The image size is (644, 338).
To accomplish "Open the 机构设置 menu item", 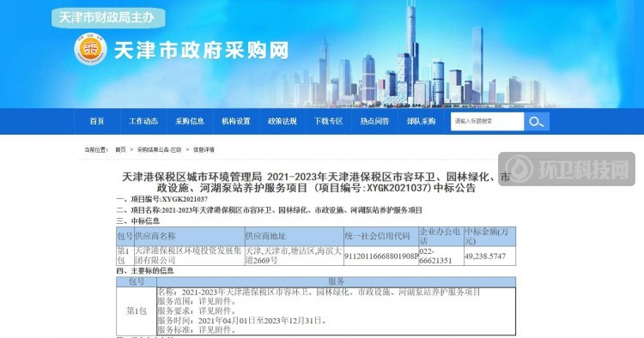I will 236,121.
